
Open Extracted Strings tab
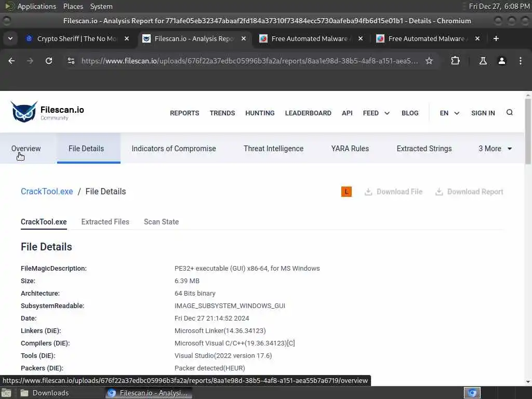tap(424, 148)
